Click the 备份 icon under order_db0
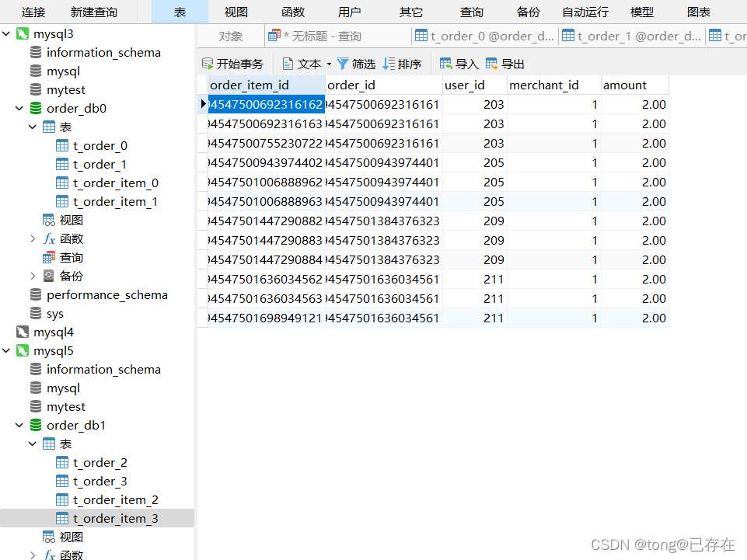Screen dimensions: 747x560 [x=49, y=277]
